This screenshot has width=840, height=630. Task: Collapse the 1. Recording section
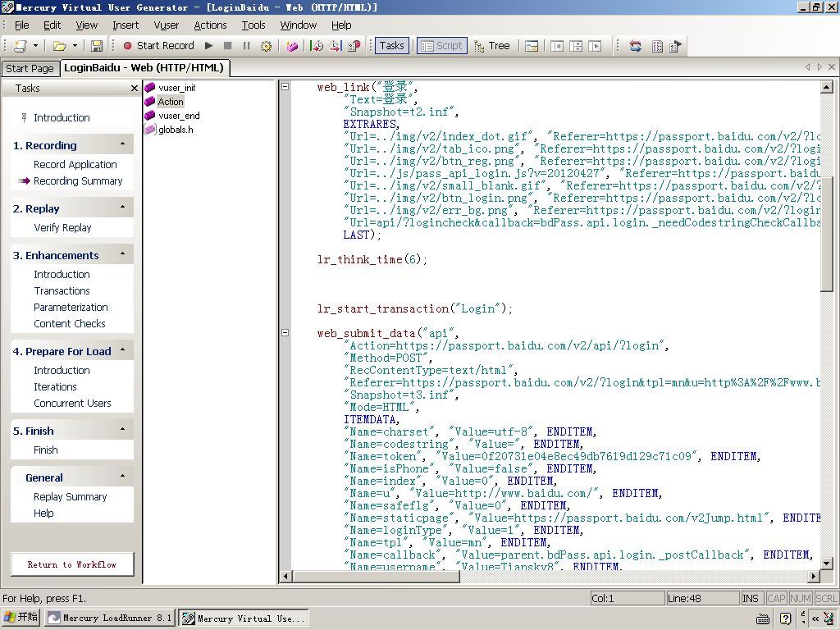tap(122, 144)
